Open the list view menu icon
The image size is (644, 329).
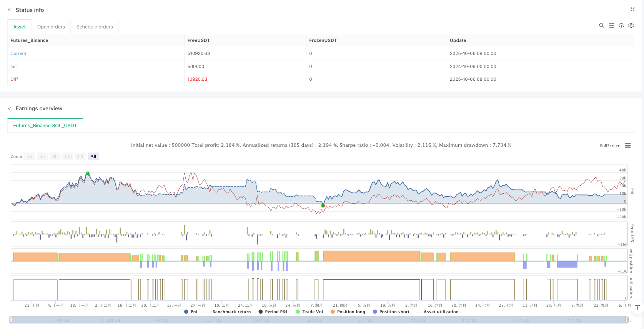611,25
